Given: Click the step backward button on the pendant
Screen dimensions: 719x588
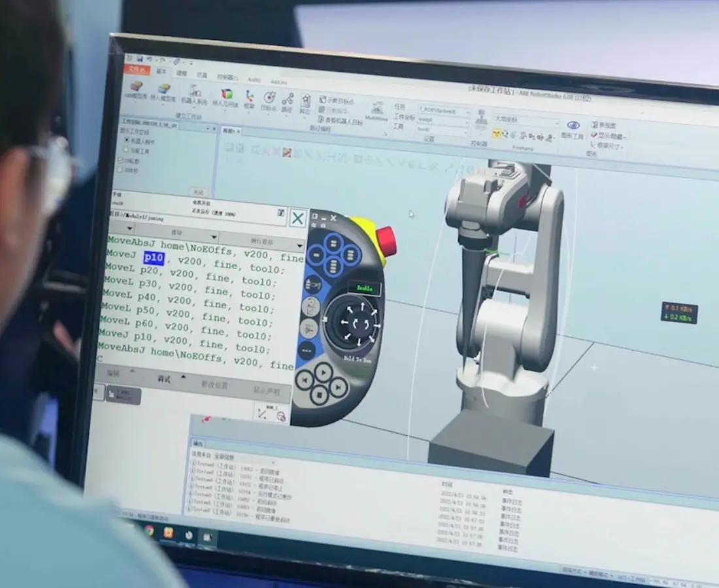Looking at the screenshot, I should click(x=305, y=380).
